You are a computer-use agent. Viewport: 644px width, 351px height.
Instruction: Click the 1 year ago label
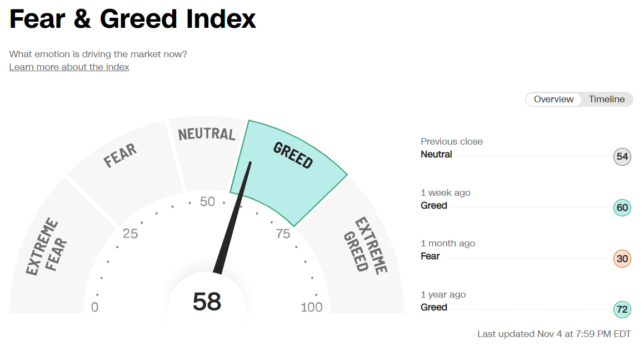443,294
